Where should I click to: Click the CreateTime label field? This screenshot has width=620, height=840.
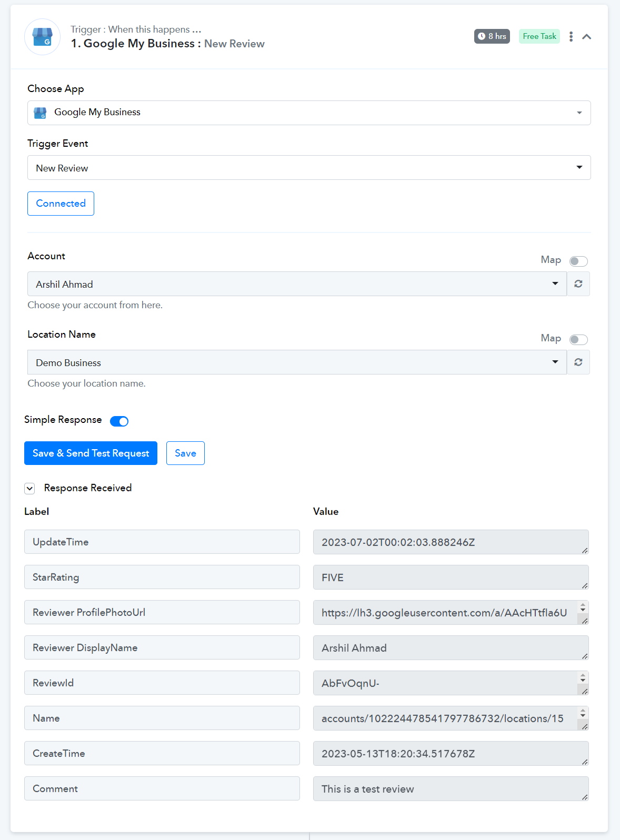point(162,753)
